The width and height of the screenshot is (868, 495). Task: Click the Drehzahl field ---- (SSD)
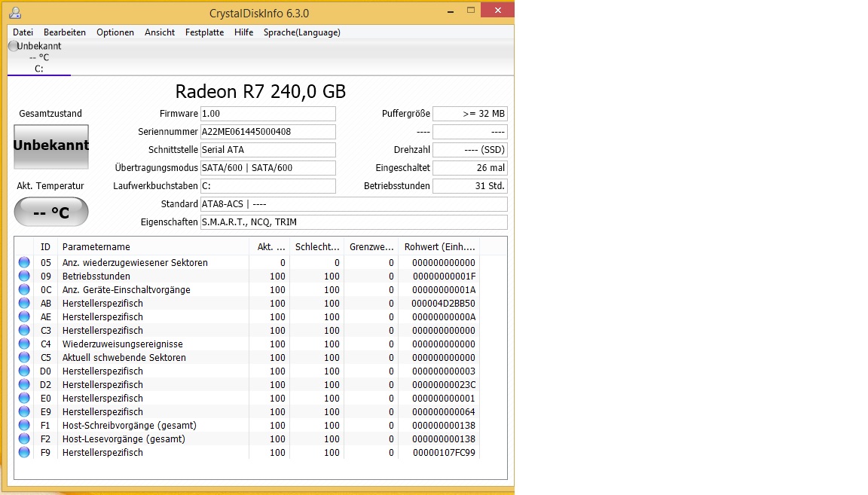[x=470, y=149]
